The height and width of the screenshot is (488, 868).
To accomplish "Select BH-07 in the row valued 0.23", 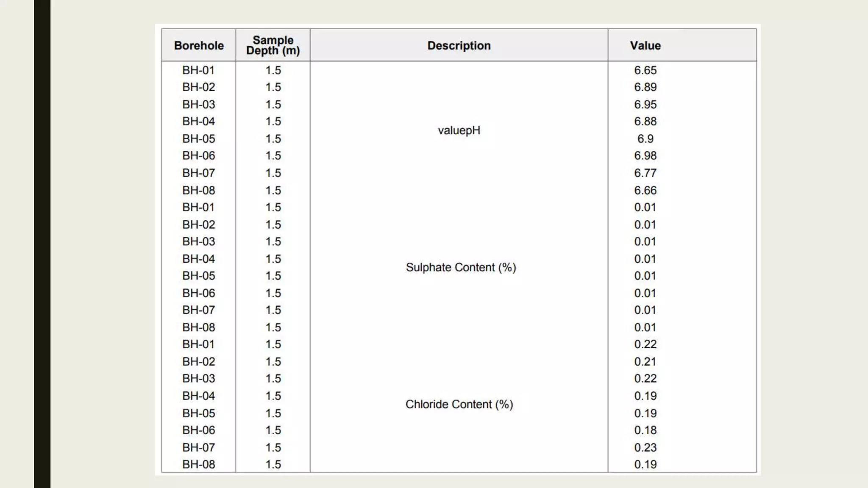I will (198, 447).
